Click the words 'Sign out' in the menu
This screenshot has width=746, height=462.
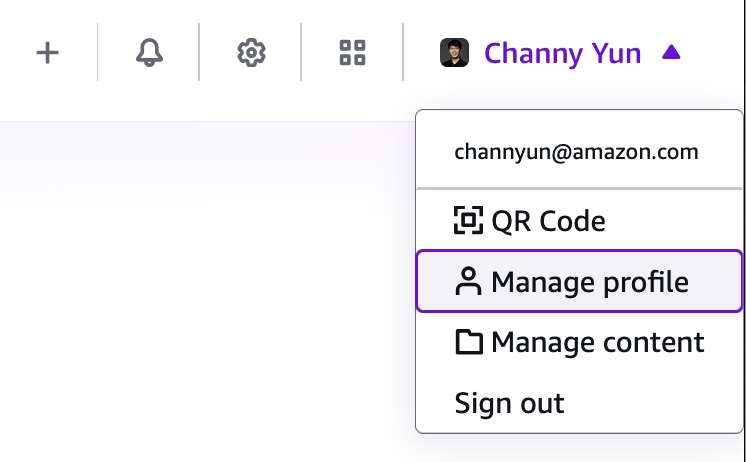[x=509, y=404]
